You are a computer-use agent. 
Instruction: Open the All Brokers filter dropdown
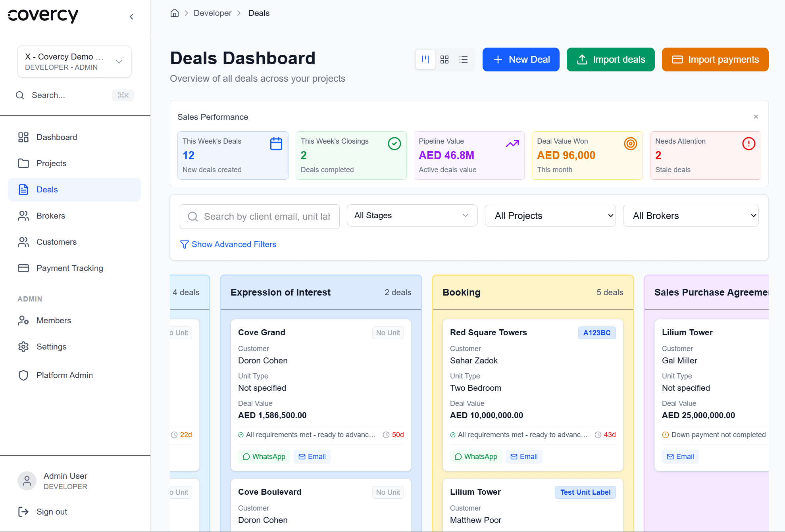(691, 216)
